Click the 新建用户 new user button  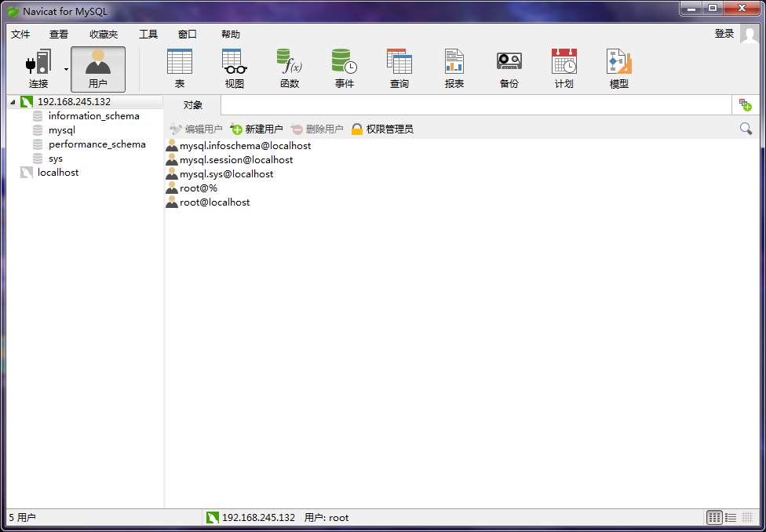pyautogui.click(x=257, y=129)
